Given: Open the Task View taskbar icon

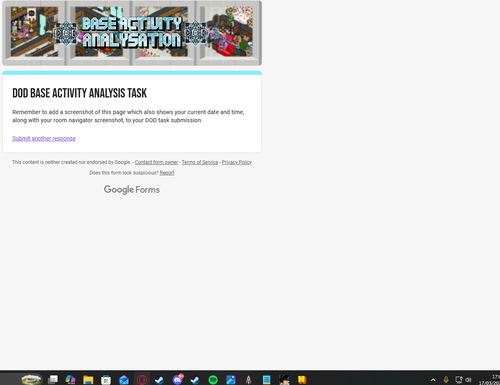Looking at the screenshot, I should [x=53, y=379].
